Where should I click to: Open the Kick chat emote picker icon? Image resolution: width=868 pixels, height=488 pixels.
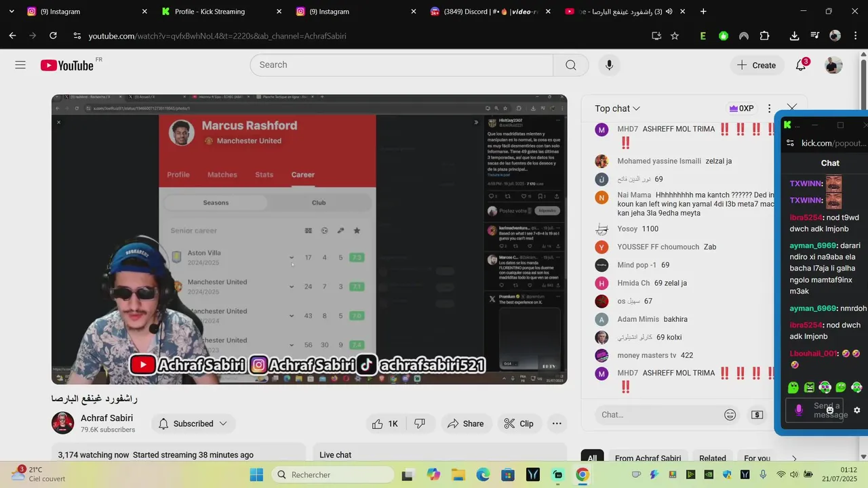pos(830,410)
